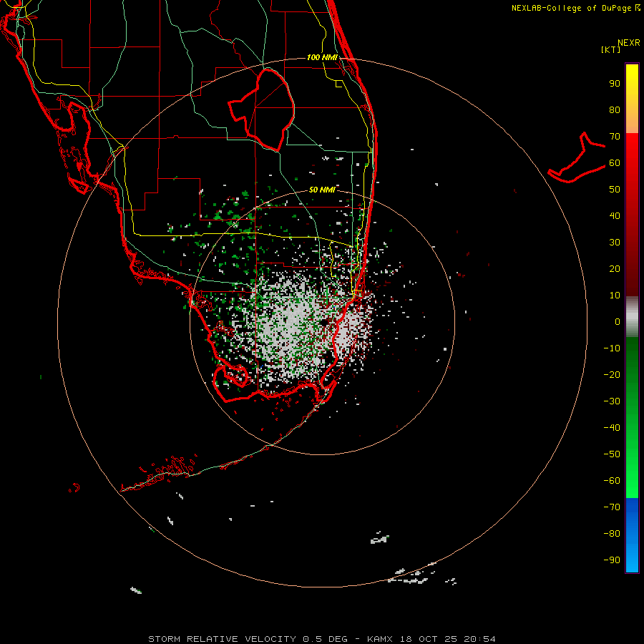Click the red island outline east of Florida

click(577, 158)
